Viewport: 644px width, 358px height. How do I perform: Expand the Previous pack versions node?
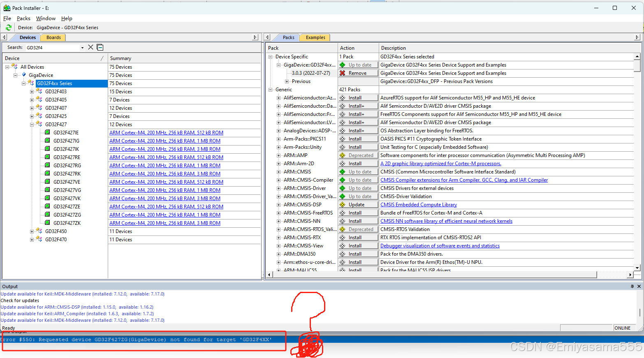tap(287, 81)
